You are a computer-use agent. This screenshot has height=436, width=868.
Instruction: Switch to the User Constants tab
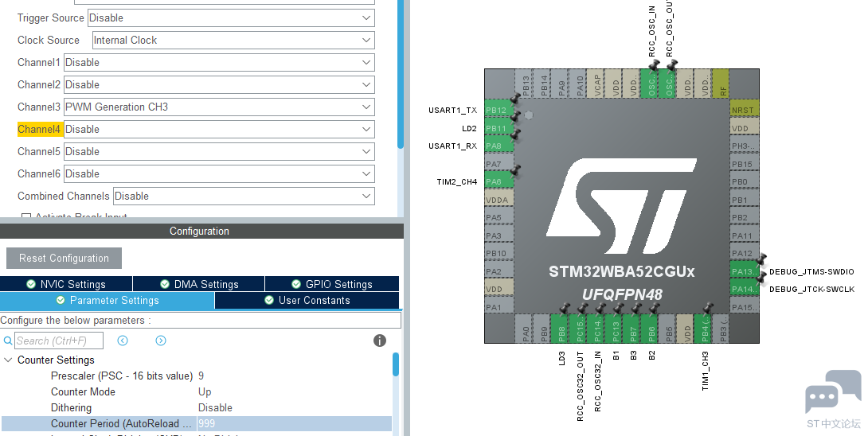307,301
